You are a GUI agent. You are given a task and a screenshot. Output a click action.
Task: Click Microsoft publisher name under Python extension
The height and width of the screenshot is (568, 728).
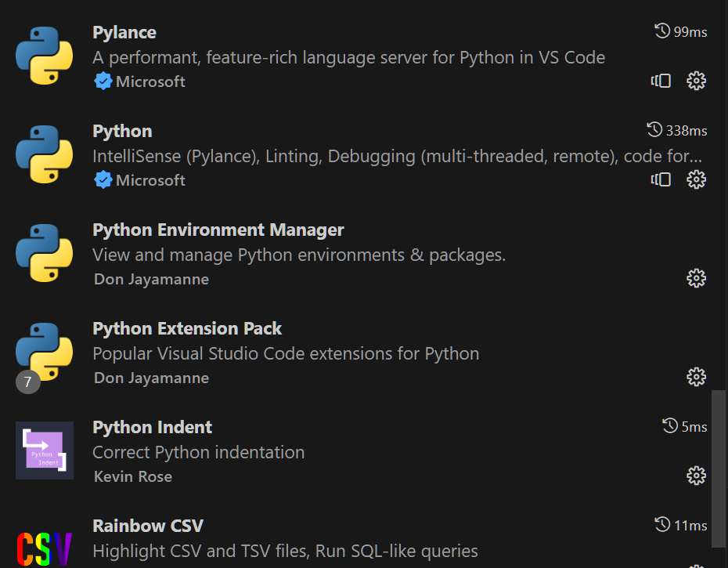[151, 179]
